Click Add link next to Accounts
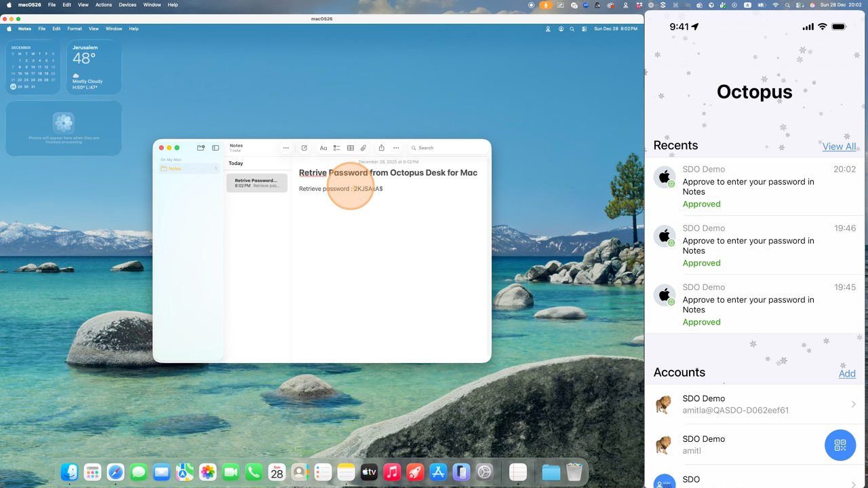Image resolution: width=868 pixels, height=488 pixels. (x=847, y=373)
